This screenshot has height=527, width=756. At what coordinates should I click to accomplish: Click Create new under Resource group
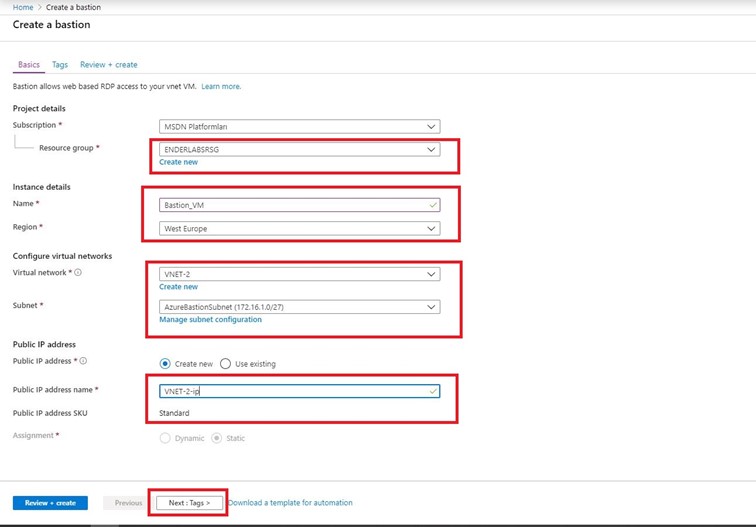pos(178,162)
